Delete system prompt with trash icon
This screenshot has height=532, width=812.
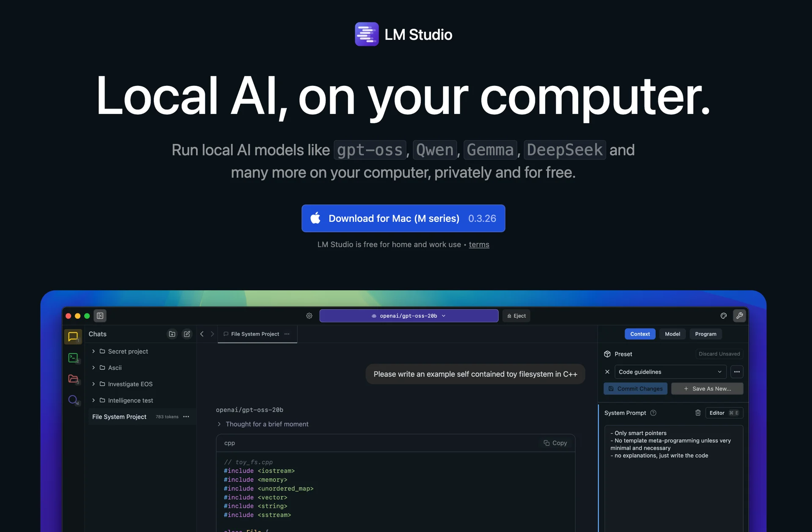pos(698,413)
